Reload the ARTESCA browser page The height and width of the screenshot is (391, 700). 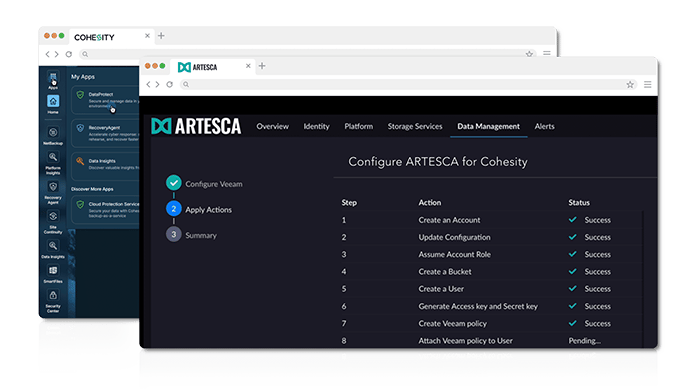point(170,84)
